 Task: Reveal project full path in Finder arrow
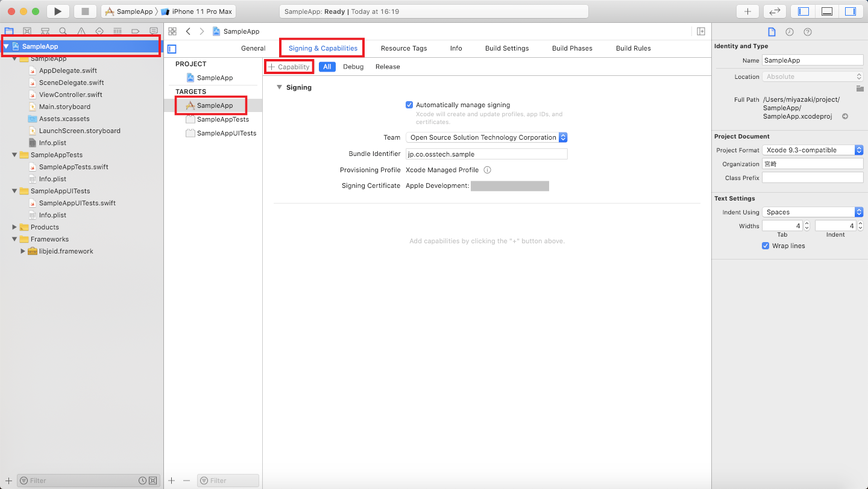click(x=845, y=116)
